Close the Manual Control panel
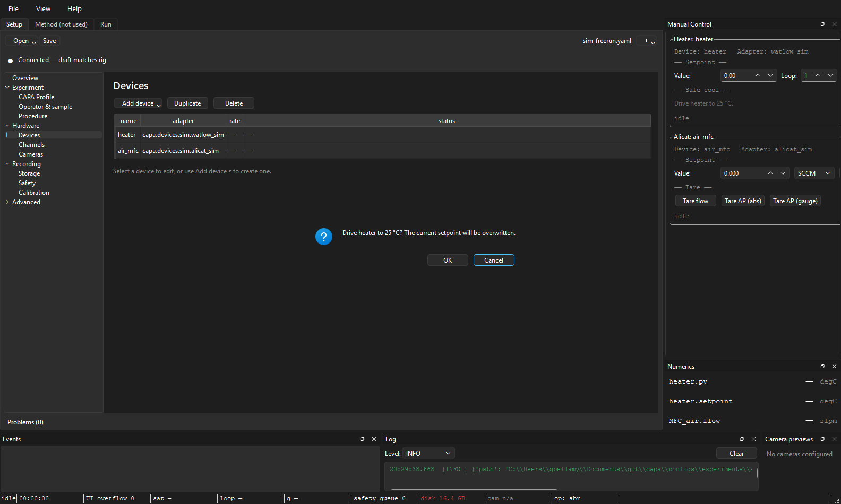 coord(834,24)
